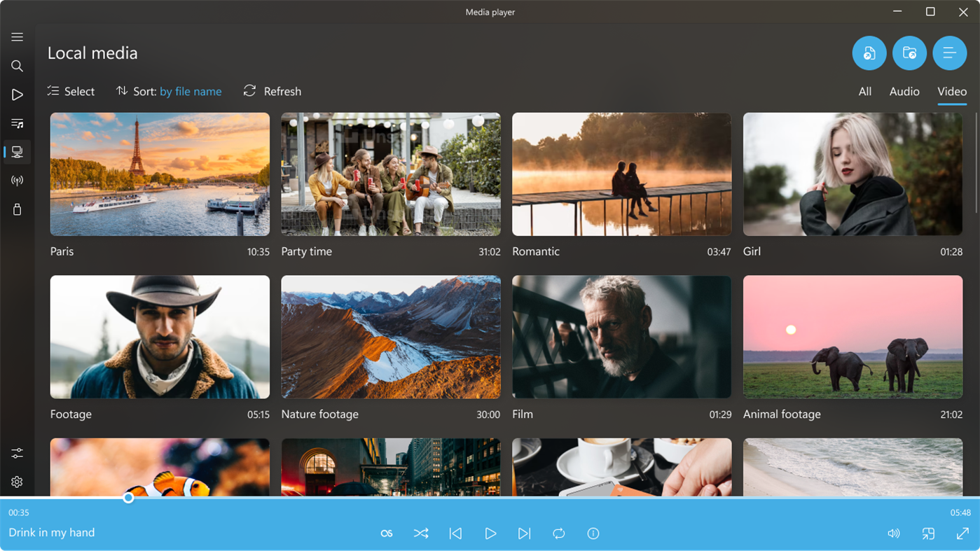Open playback speed options
The width and height of the screenshot is (980, 551).
(x=386, y=533)
